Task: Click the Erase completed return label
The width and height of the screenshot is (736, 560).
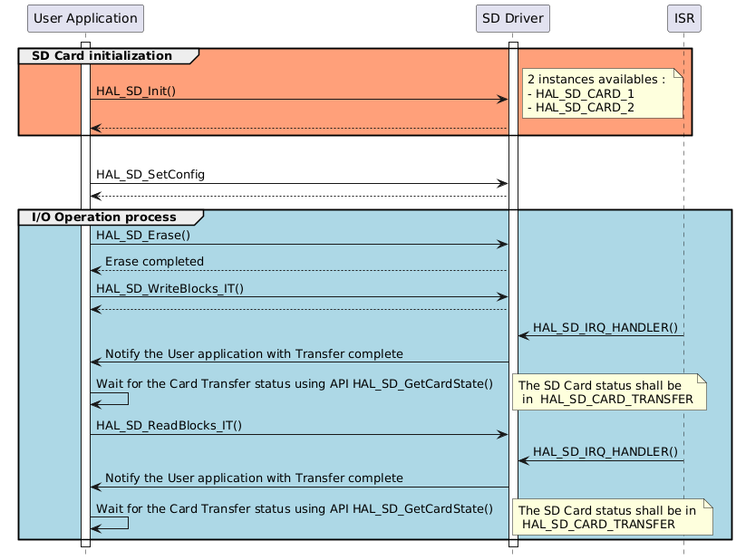Action: click(154, 262)
